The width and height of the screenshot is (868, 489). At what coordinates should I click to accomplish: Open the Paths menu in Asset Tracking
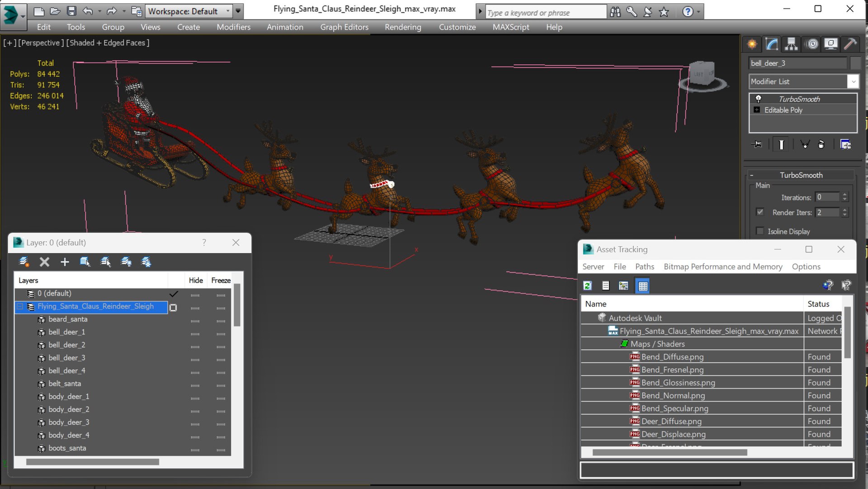click(645, 267)
